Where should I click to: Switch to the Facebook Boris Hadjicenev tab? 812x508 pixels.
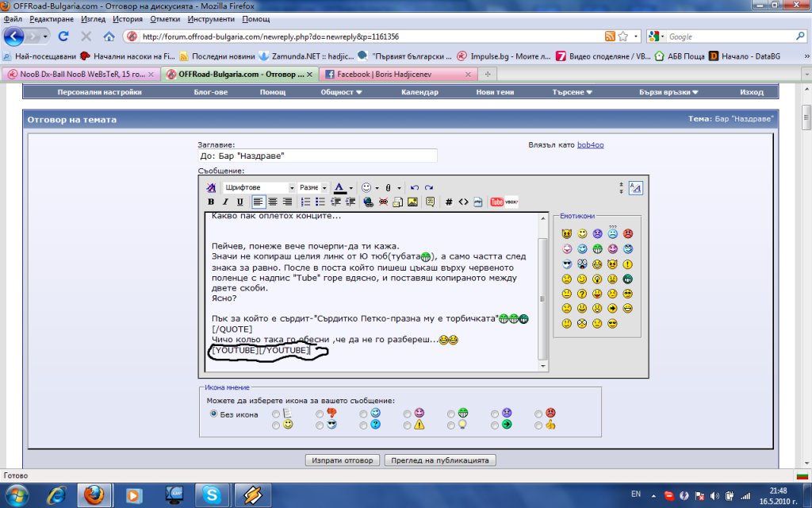click(x=398, y=74)
